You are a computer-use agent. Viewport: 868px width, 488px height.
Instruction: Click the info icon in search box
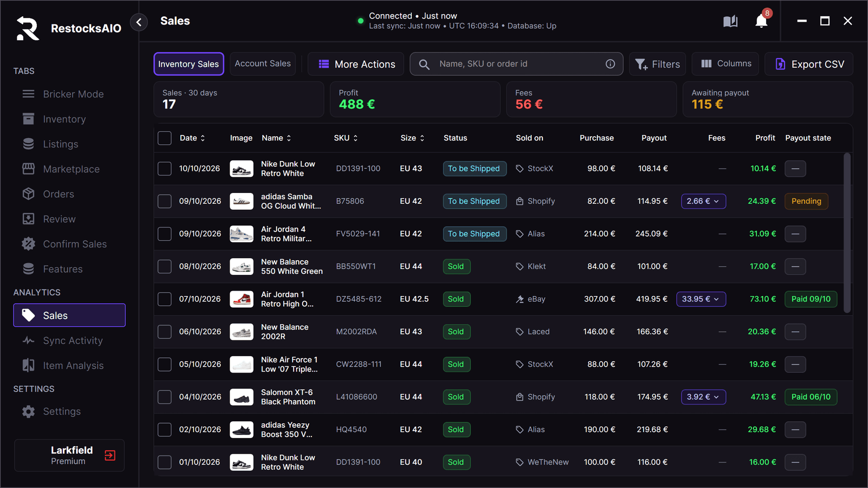tap(610, 64)
